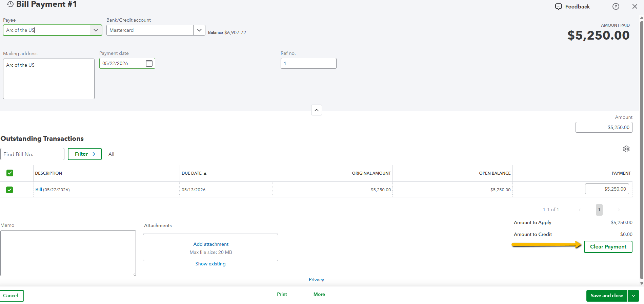Click the Find Bill No. search box
The height and width of the screenshot is (304, 644).
click(32, 154)
